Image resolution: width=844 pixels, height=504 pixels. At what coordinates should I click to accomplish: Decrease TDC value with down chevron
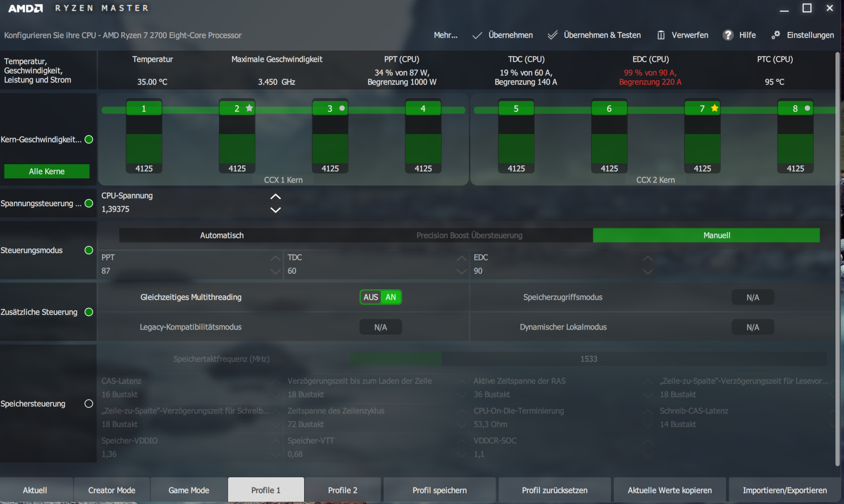[x=462, y=272]
